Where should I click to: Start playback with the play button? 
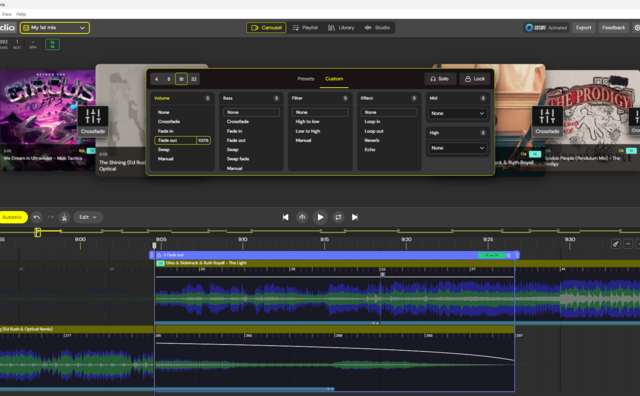tap(320, 217)
